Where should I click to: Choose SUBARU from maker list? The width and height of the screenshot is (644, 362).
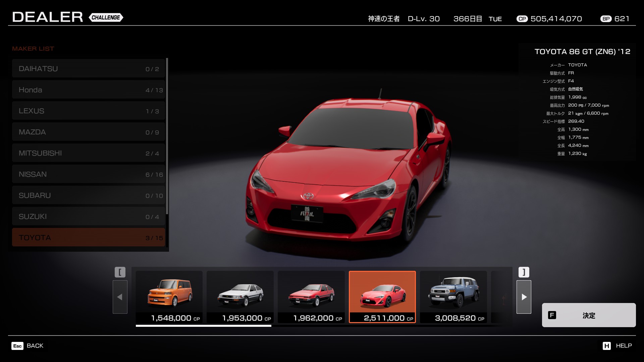(89, 195)
